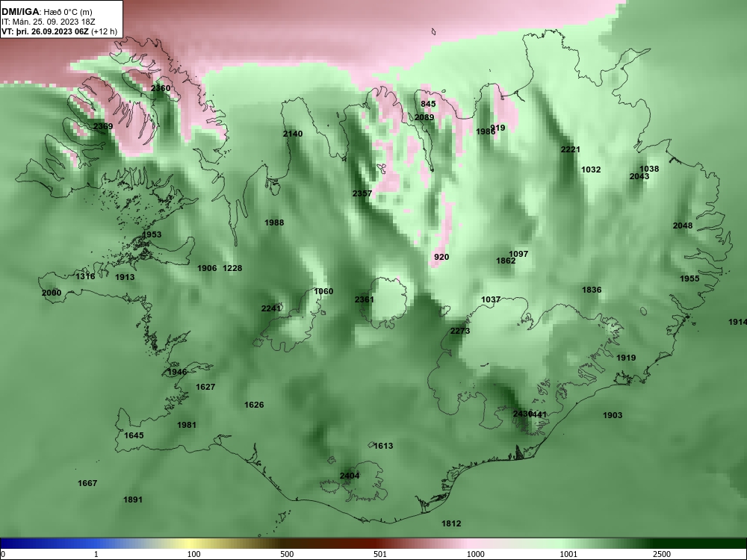The image size is (747, 560).
Task: Select the valid time line 'VT: þri. 26.09.2023 06Z'
Action: pos(45,32)
